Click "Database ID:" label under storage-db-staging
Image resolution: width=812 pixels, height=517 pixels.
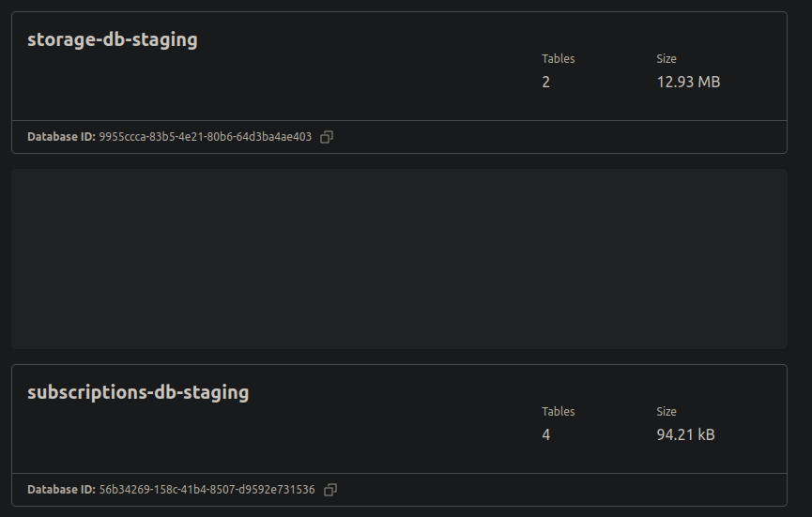(x=61, y=137)
